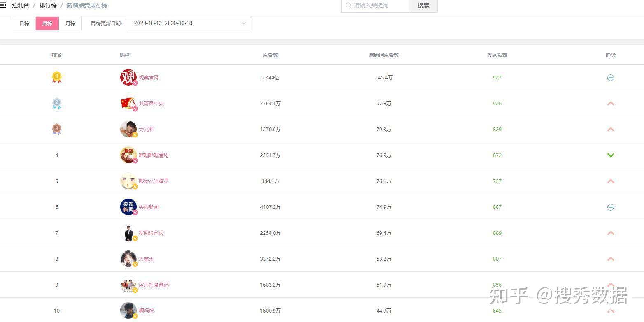Open the 央视新闻 nickname link
644x322 pixels.
click(149, 207)
